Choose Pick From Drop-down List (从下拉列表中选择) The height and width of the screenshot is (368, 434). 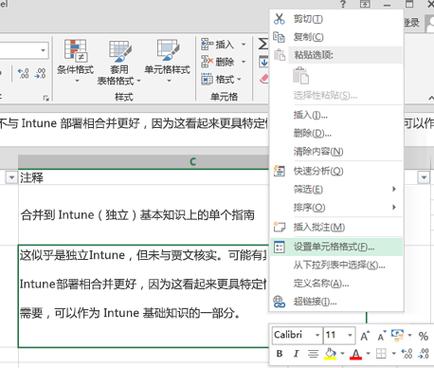coord(336,265)
